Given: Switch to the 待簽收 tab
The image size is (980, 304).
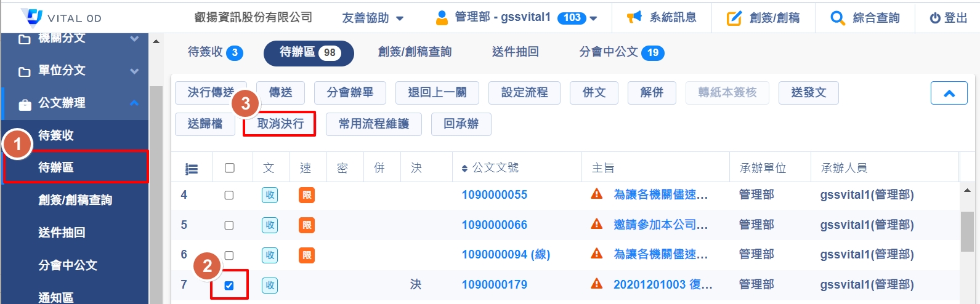Looking at the screenshot, I should pos(215,52).
